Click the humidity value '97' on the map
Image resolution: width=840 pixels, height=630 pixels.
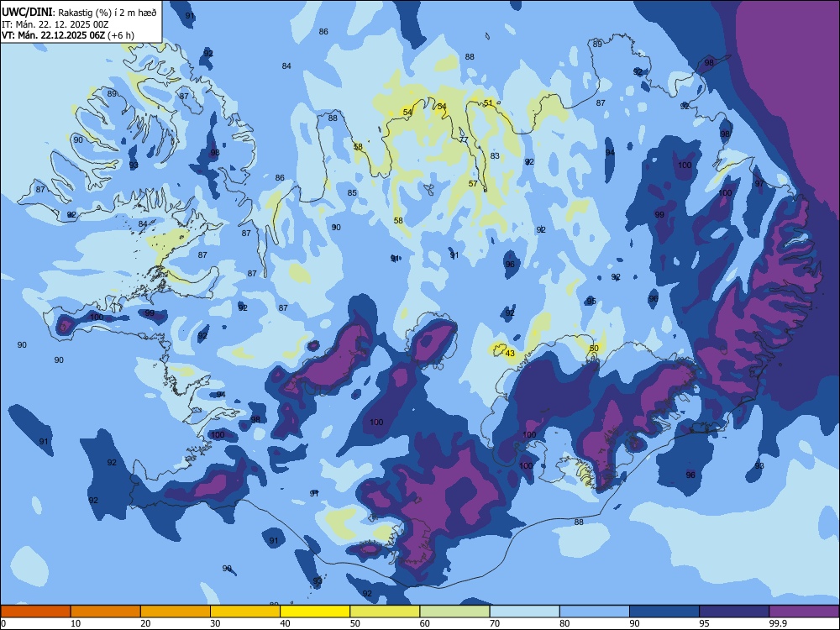[759, 184]
